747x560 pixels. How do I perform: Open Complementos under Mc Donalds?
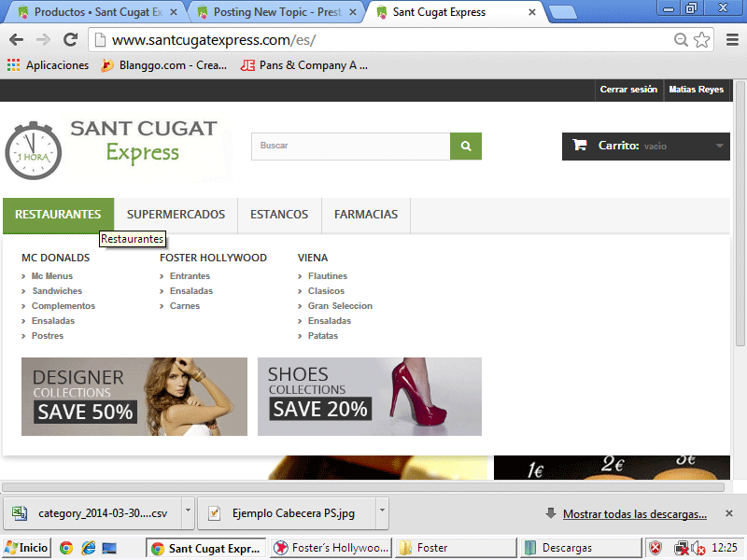[x=63, y=306]
